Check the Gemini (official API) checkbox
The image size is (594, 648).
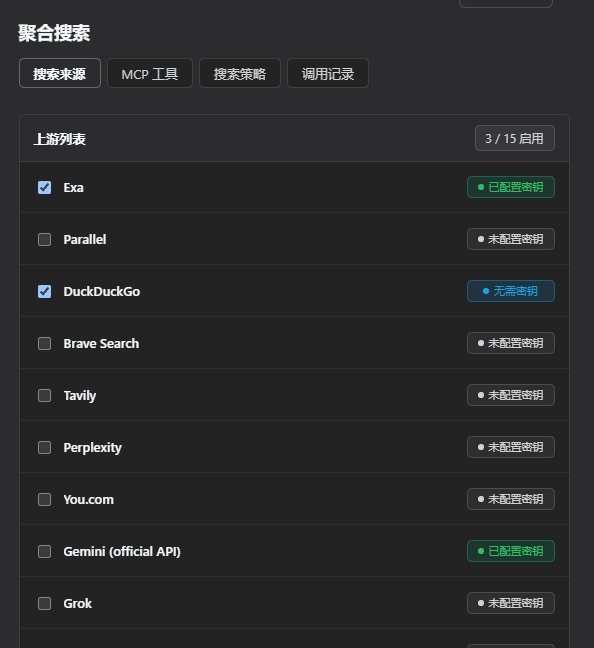click(x=44, y=551)
